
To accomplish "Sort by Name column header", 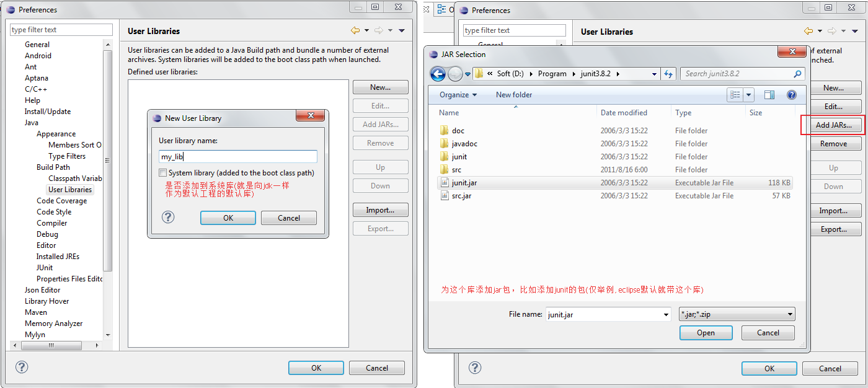I will [449, 113].
